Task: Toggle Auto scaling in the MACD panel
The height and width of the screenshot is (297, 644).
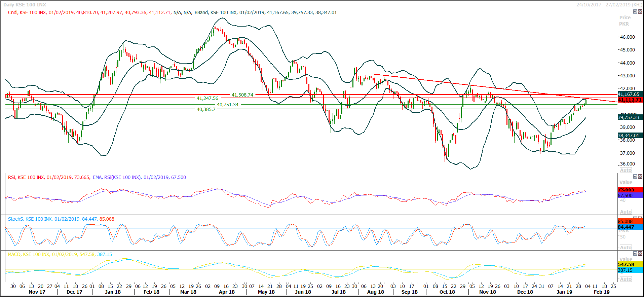Action: pyautogui.click(x=626, y=279)
